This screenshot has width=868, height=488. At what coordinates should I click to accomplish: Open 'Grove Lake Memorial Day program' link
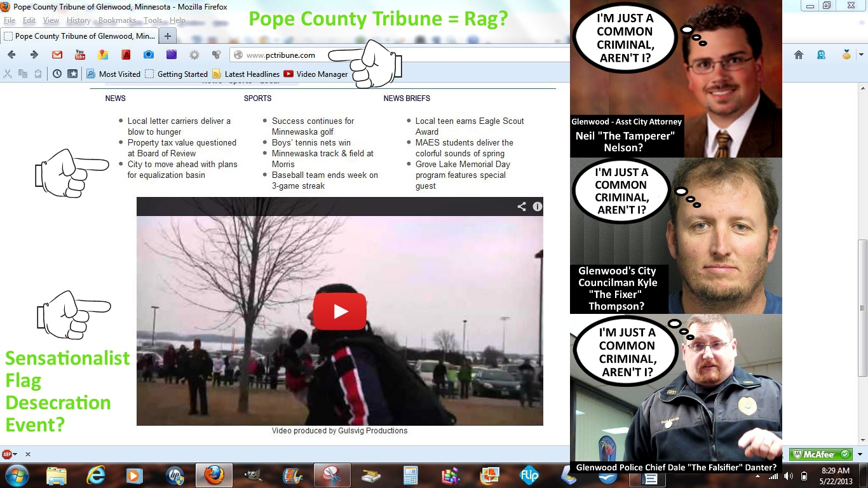click(463, 175)
